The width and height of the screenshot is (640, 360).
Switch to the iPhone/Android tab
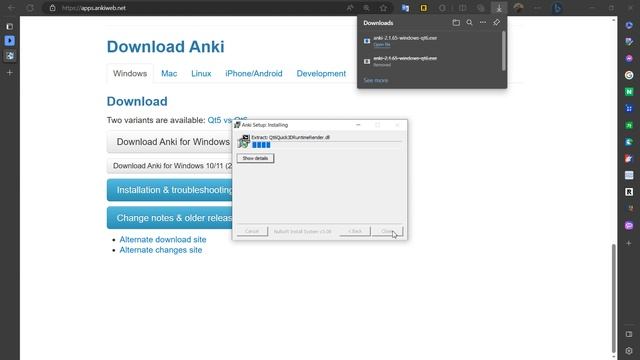click(x=254, y=73)
